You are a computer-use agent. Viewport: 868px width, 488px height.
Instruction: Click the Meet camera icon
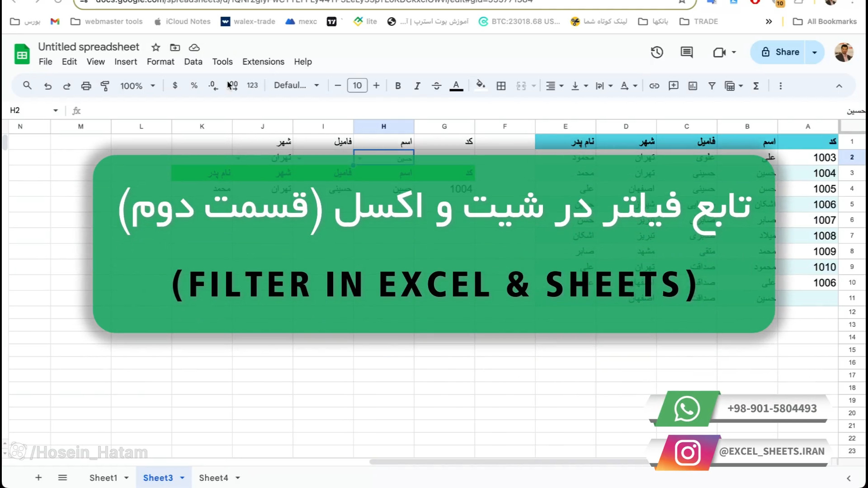pos(719,52)
